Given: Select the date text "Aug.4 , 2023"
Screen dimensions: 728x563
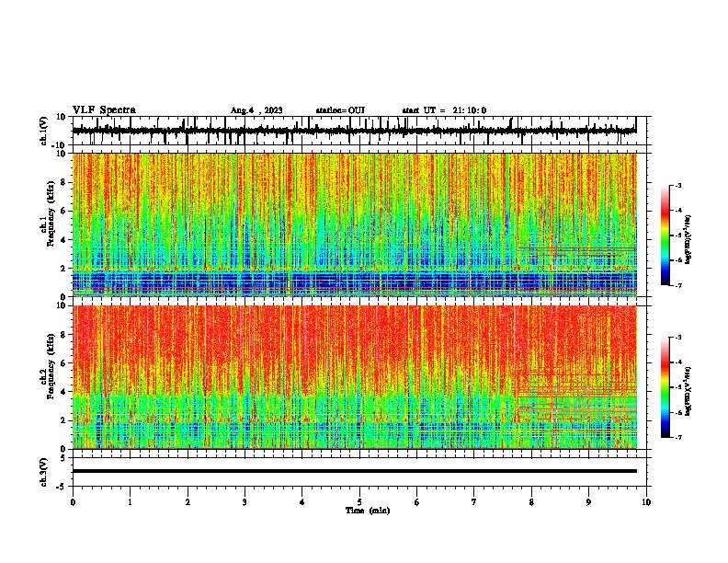Looking at the screenshot, I should [256, 110].
